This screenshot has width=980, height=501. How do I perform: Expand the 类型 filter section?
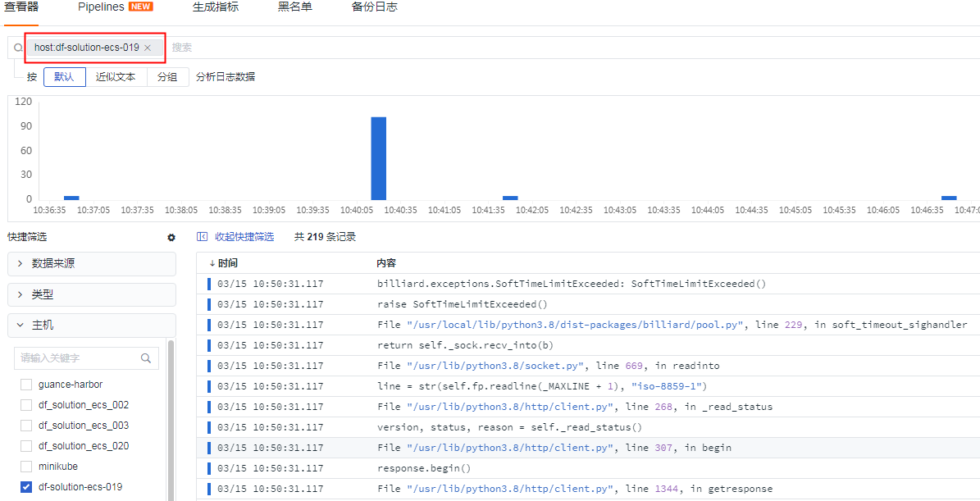(x=41, y=294)
